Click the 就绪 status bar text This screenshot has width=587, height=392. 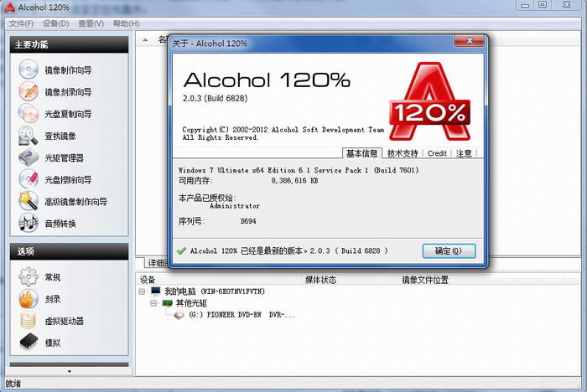pos(13,384)
